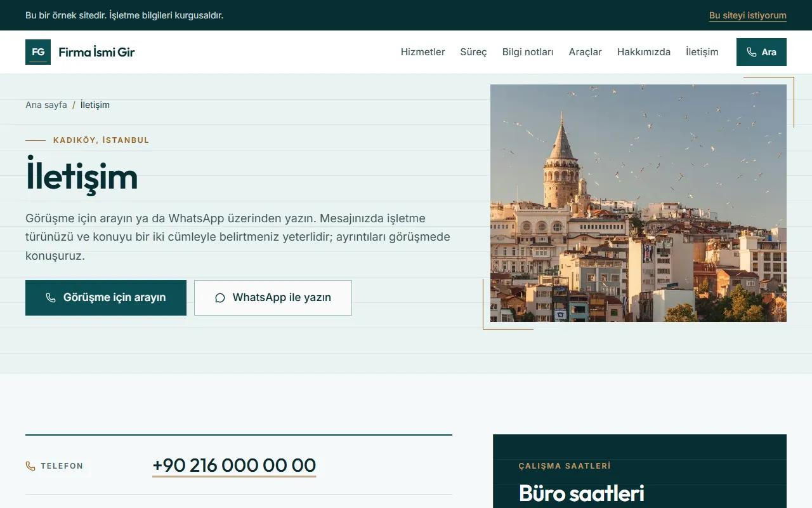This screenshot has height=508, width=812.
Task: Click the phone icon in Görüşme için arayın
Action: tap(51, 298)
